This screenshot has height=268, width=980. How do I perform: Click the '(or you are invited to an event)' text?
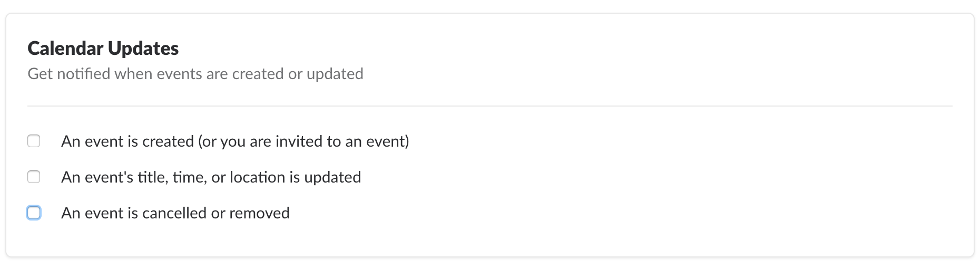pos(303,141)
